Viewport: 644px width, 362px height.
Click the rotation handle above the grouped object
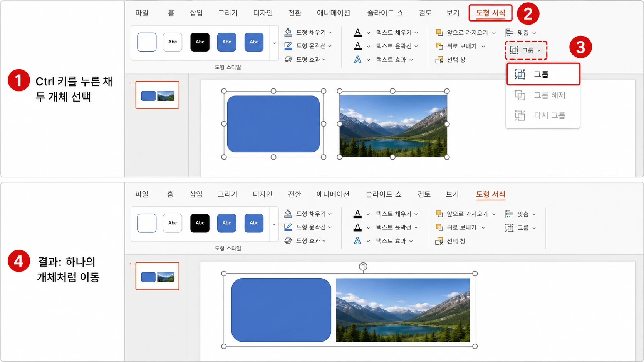pos(363,266)
